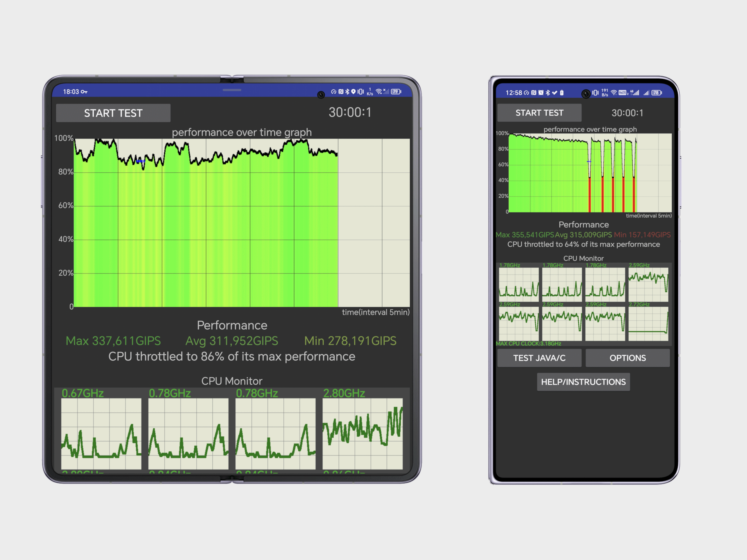Image resolution: width=747 pixels, height=560 pixels.
Task: Select the 2.72GHz CPU core graph
Action: tap(648, 324)
